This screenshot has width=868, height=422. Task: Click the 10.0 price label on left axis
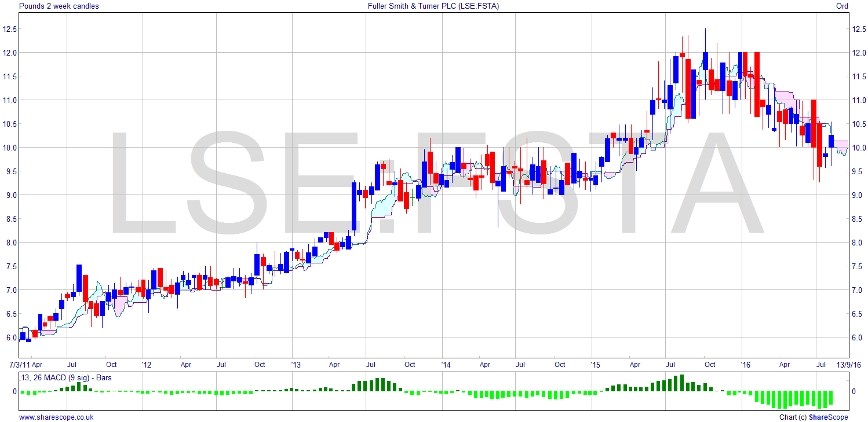click(x=10, y=148)
